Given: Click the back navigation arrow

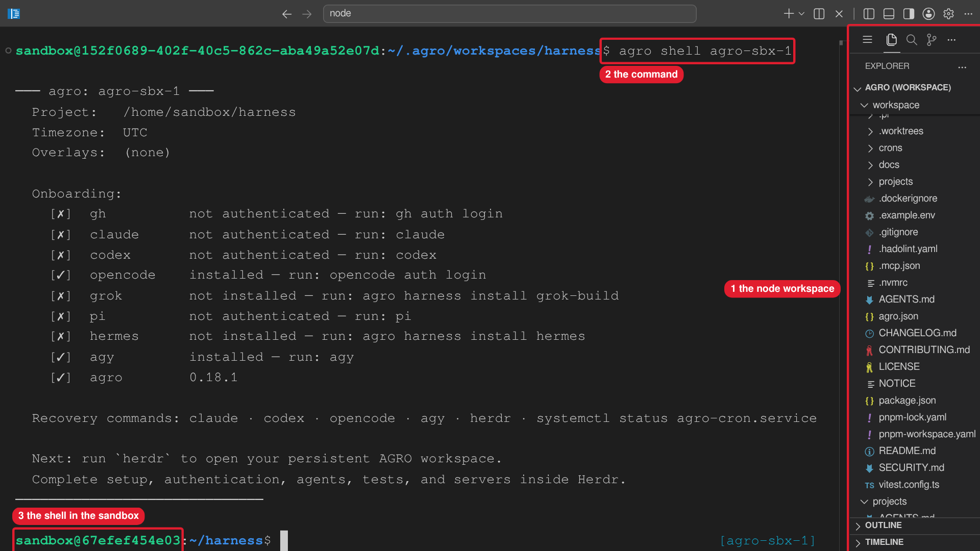Looking at the screenshot, I should (287, 14).
